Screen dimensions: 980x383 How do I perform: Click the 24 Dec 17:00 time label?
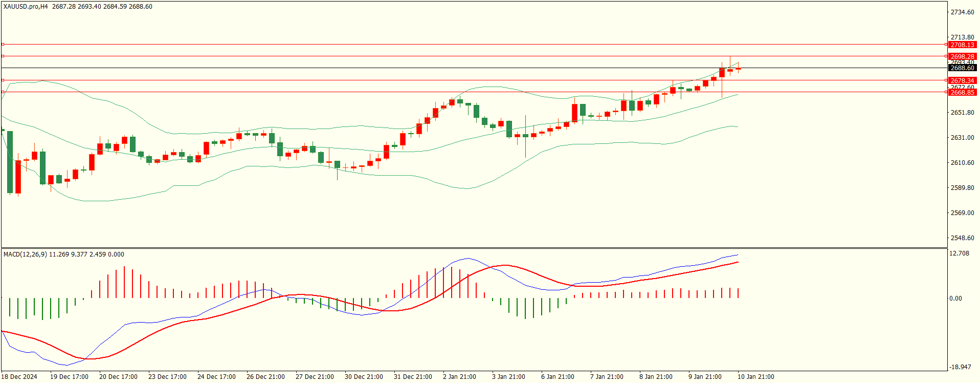tap(216, 376)
